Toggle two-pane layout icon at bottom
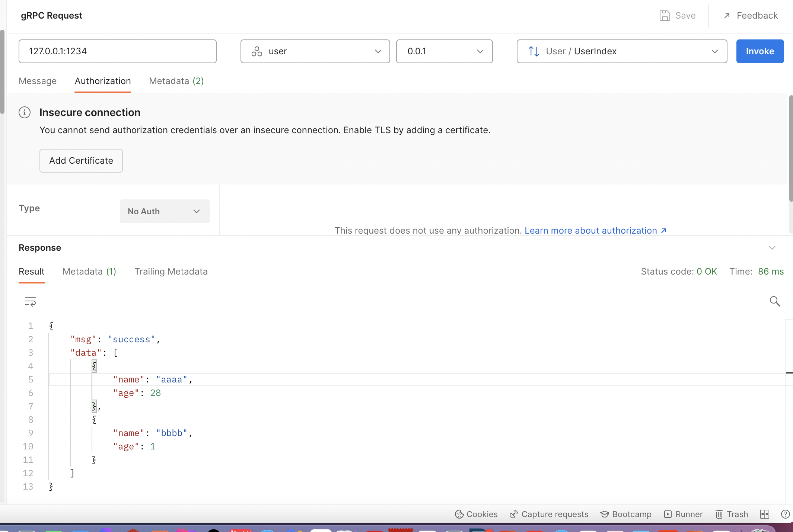The height and width of the screenshot is (532, 793). click(x=764, y=514)
